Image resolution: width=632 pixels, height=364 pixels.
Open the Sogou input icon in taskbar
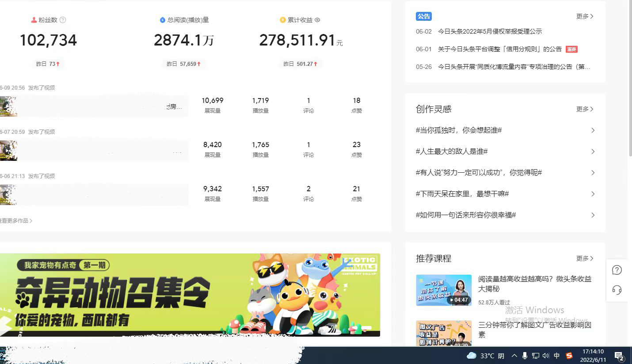click(x=569, y=355)
